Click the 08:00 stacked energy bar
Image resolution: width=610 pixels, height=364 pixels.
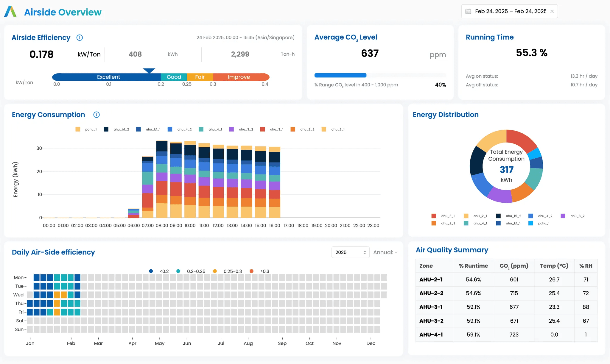coord(162,179)
